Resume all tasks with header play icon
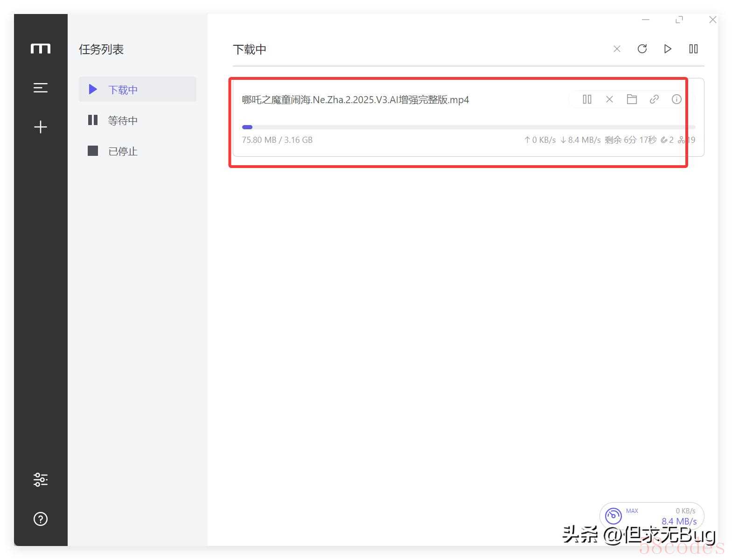The width and height of the screenshot is (732, 560). (668, 49)
